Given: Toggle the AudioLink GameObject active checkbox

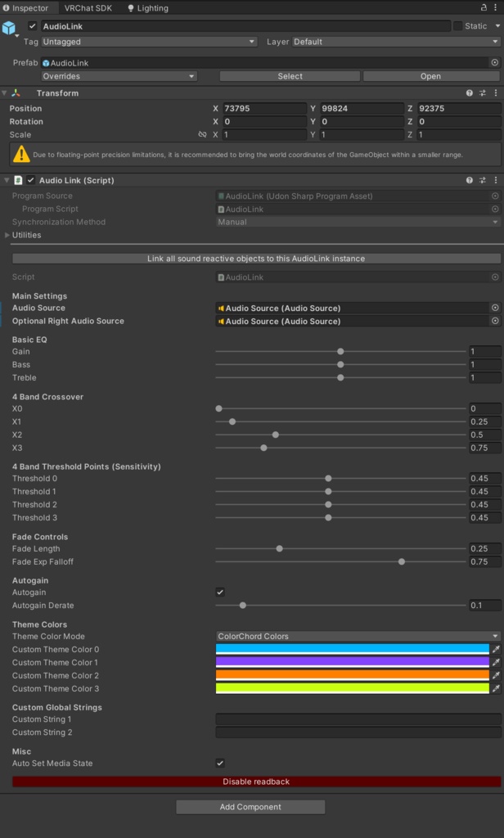Looking at the screenshot, I should click(x=32, y=25).
